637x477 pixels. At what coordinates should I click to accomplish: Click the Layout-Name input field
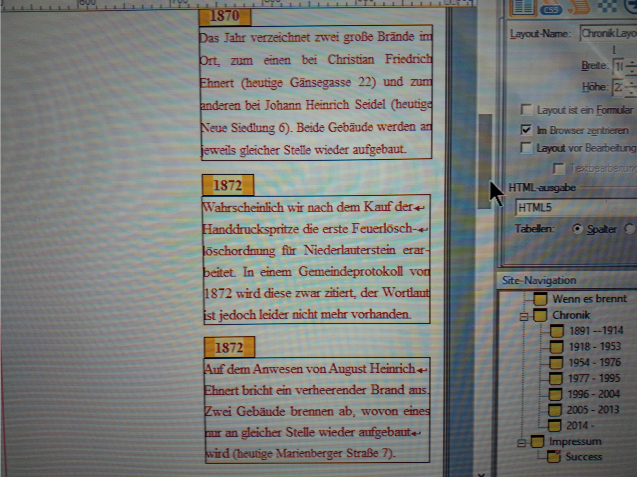[x=608, y=34]
